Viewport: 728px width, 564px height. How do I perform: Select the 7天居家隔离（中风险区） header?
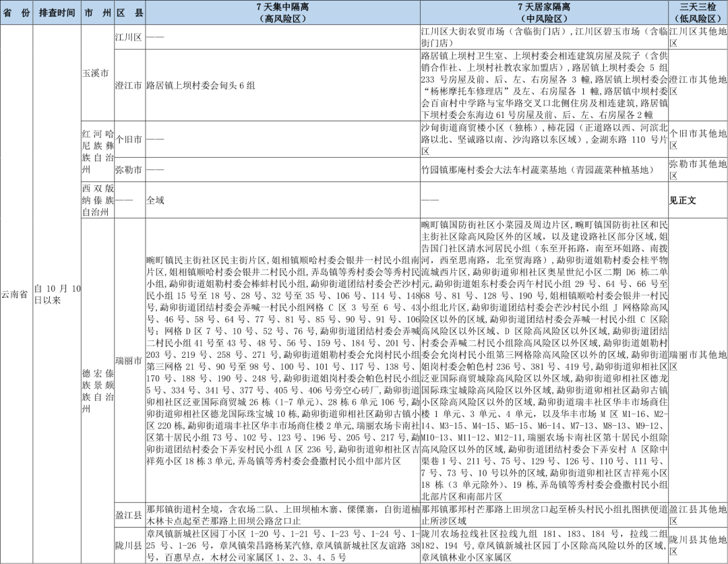544,13
